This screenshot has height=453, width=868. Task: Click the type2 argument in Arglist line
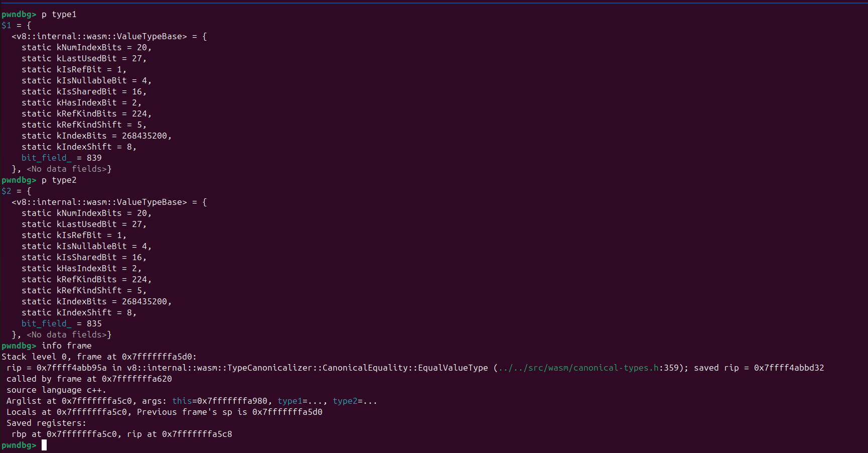click(345, 401)
